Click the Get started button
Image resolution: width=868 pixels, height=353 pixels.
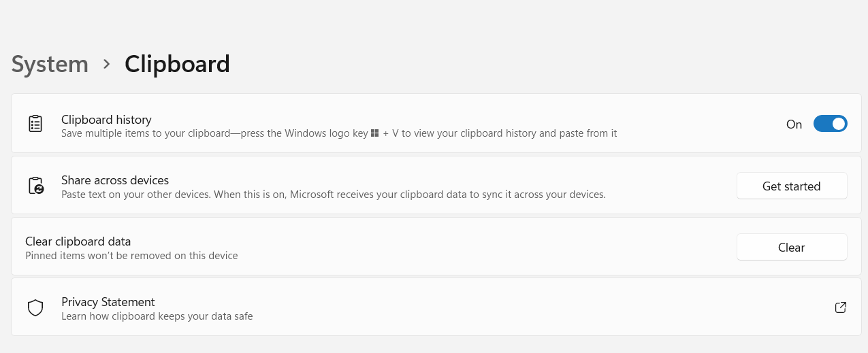[791, 186]
